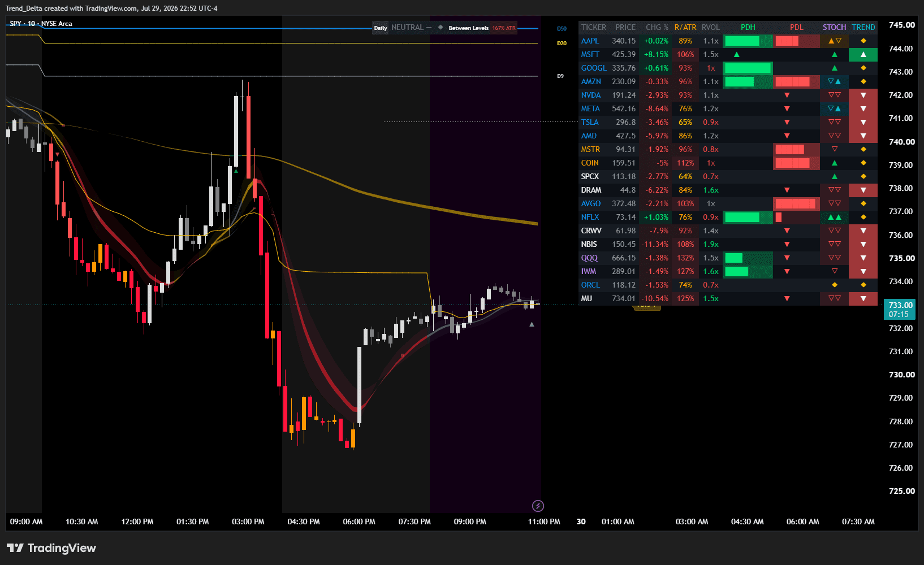This screenshot has height=565, width=924.
Task: Click the STOCH column header
Action: pos(834,27)
